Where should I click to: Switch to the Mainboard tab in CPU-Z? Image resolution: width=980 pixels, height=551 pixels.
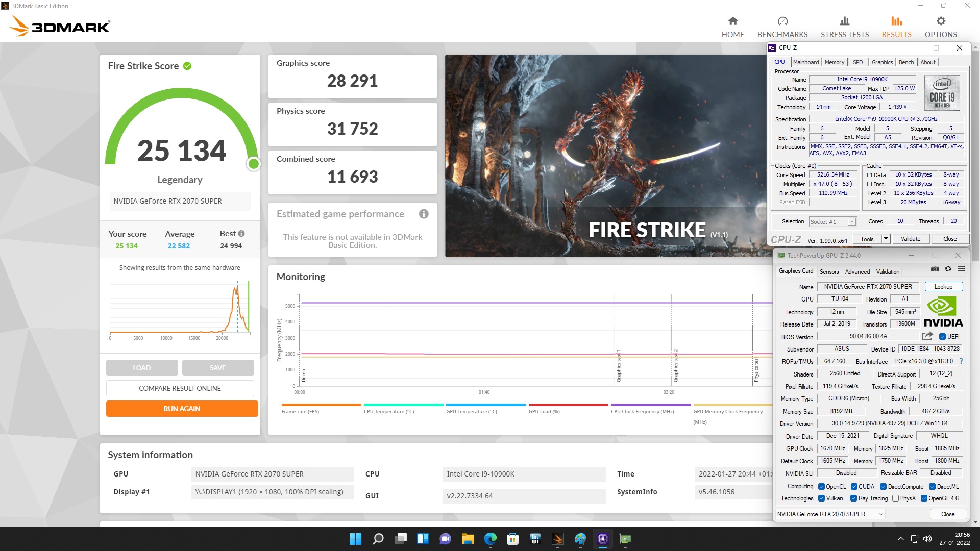click(x=806, y=62)
